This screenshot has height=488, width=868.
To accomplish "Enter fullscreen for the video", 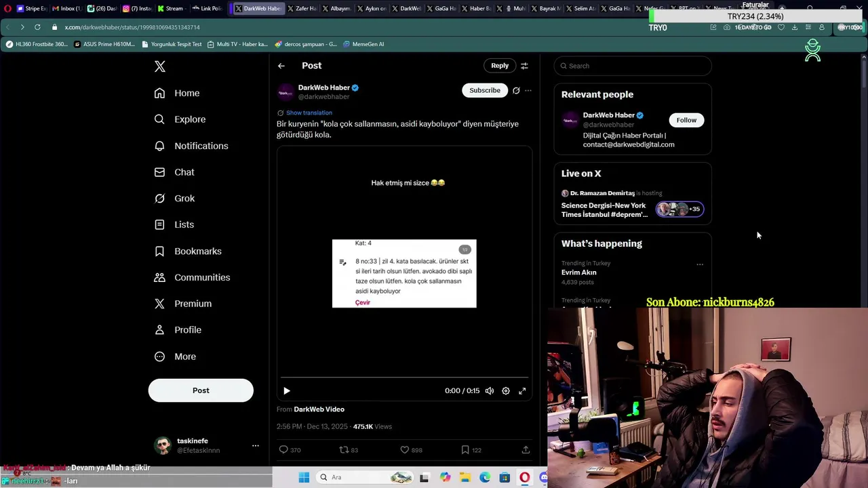I will click(x=522, y=391).
